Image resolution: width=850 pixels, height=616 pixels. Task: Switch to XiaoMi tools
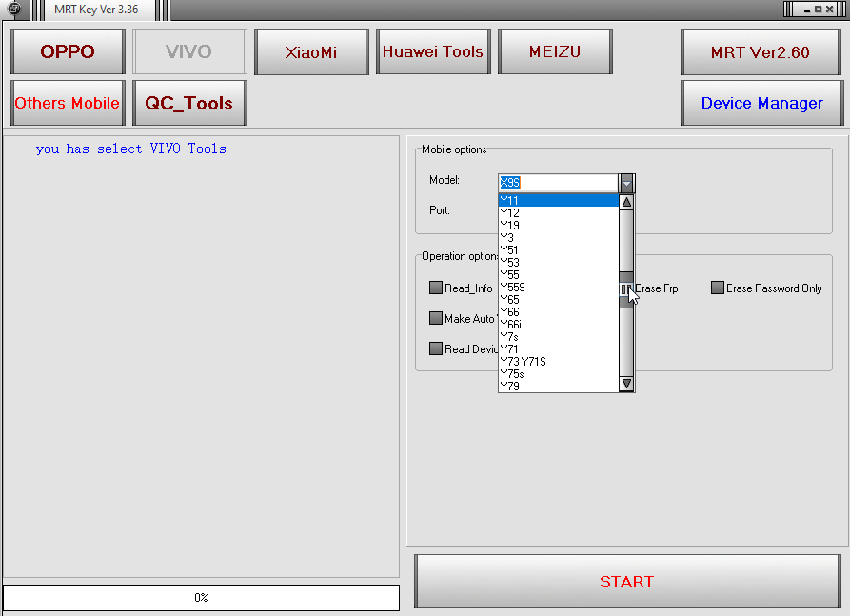coord(311,51)
